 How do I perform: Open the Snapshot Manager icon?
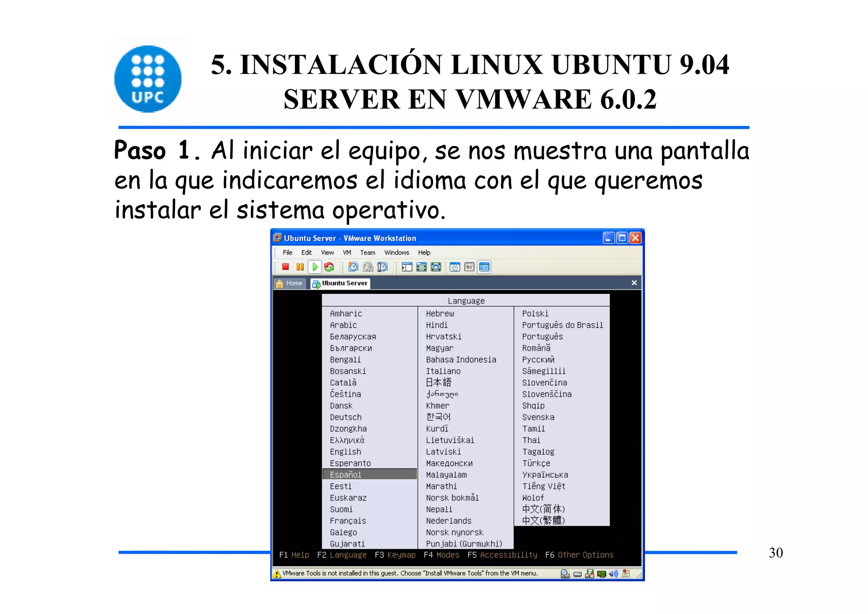tap(383, 267)
